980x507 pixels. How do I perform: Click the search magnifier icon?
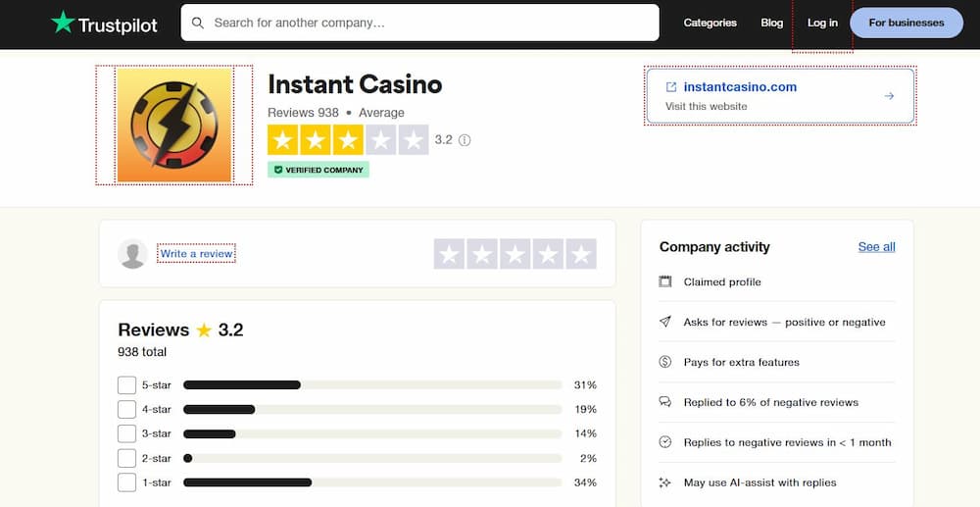(x=198, y=24)
